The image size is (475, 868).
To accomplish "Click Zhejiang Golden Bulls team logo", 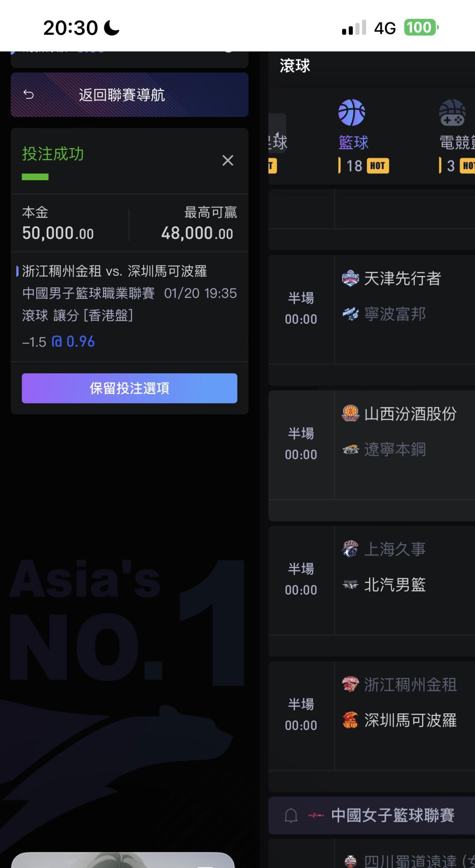I will 351,684.
